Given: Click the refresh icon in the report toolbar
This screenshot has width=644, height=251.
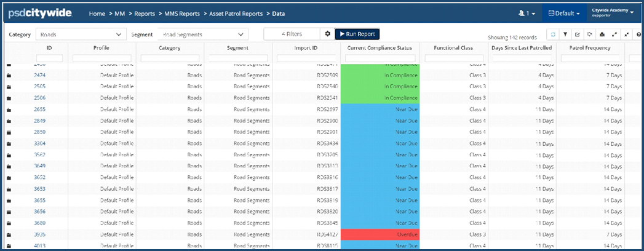Looking at the screenshot, I should (553, 34).
